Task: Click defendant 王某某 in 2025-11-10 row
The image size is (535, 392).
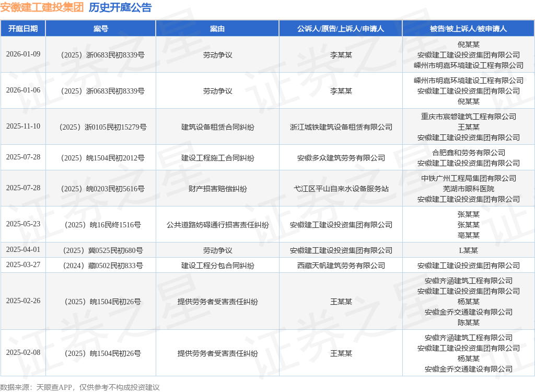Action: coord(469,127)
